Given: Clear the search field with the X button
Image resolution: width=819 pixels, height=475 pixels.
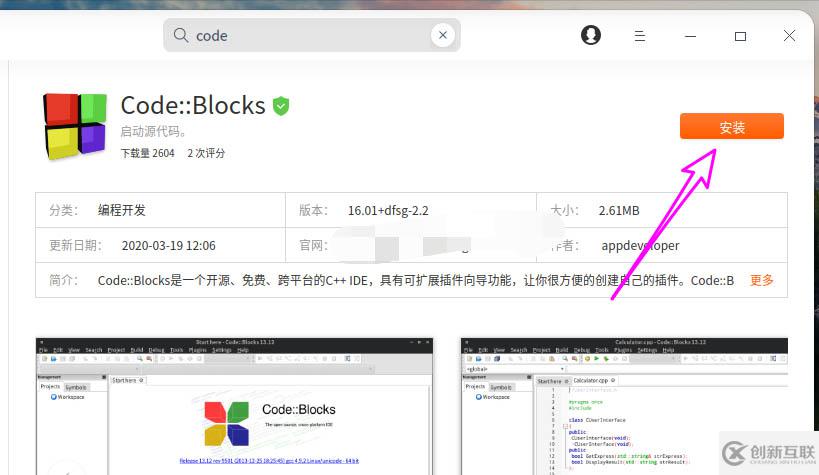Looking at the screenshot, I should 442,35.
